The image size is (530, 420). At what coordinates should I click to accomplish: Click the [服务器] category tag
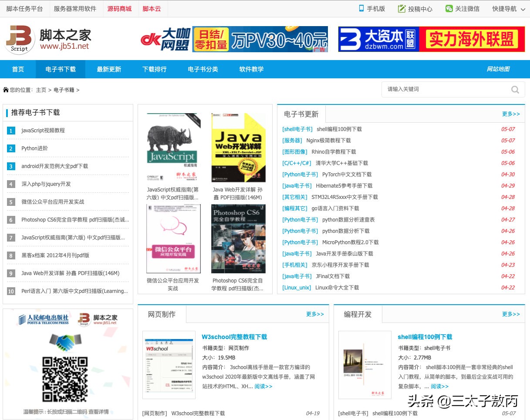click(292, 141)
